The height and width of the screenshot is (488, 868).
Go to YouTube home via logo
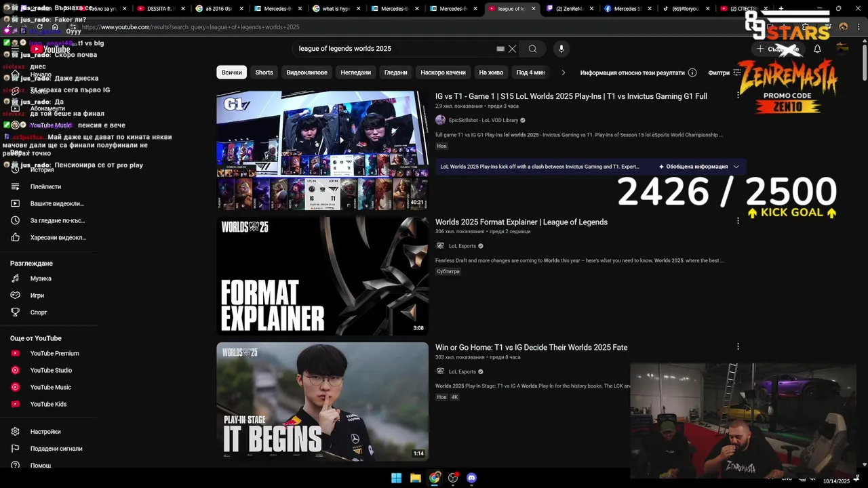pos(51,49)
